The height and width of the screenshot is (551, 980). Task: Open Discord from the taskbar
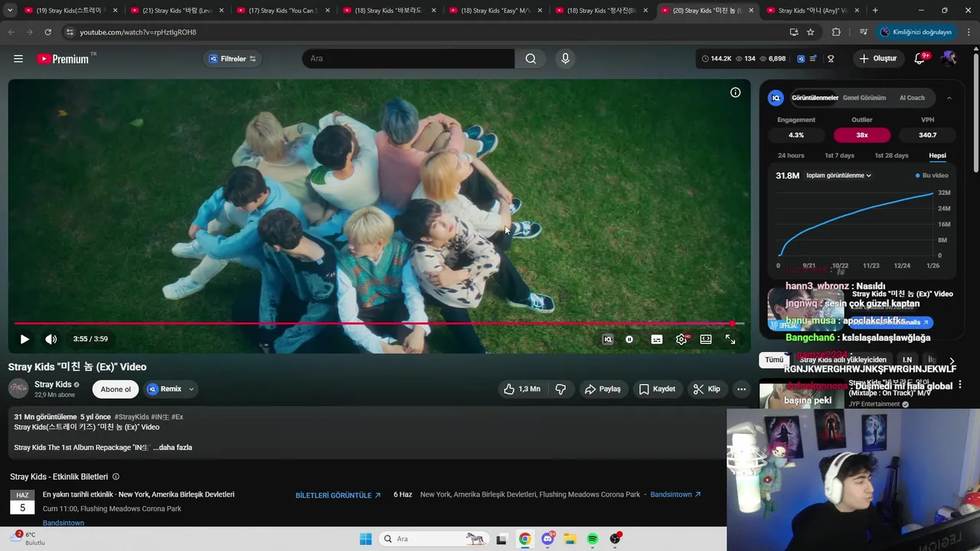(x=547, y=539)
